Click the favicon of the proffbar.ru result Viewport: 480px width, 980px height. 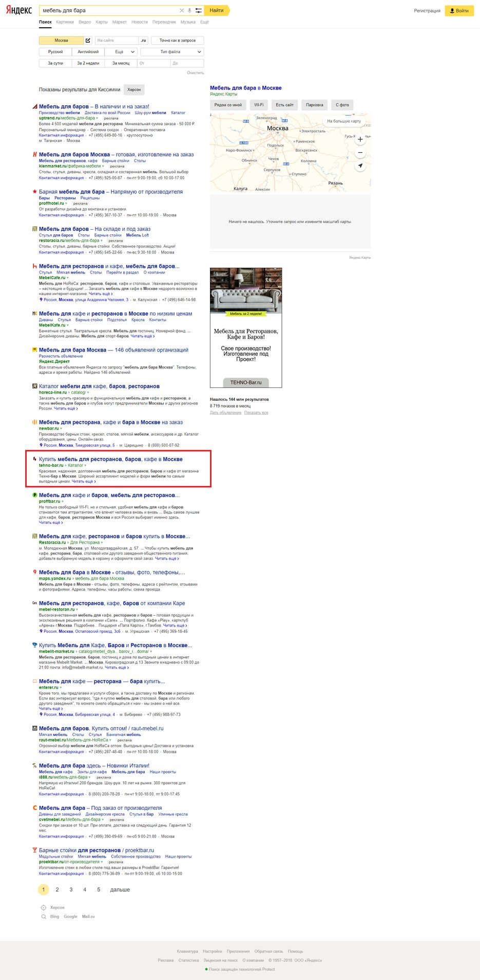point(35,495)
